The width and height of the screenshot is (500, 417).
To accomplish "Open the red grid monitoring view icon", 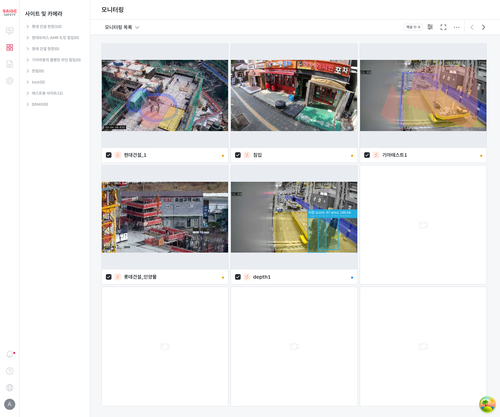I will tap(10, 47).
